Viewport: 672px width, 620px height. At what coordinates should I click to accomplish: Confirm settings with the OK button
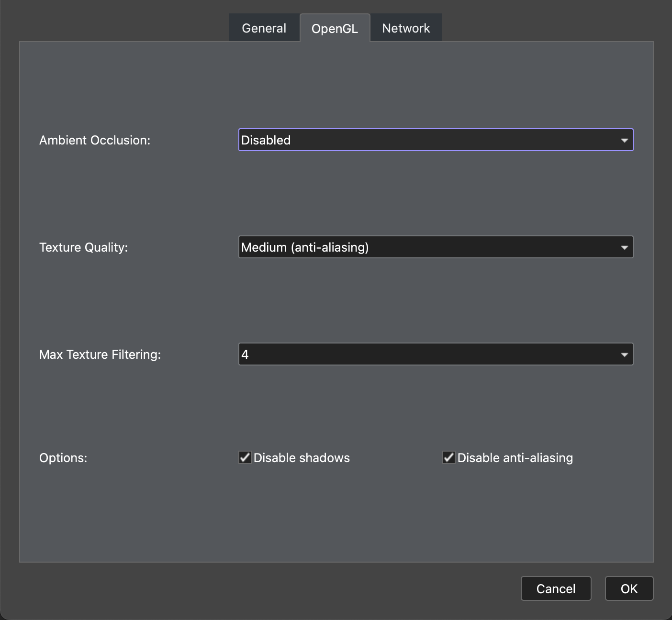point(628,588)
